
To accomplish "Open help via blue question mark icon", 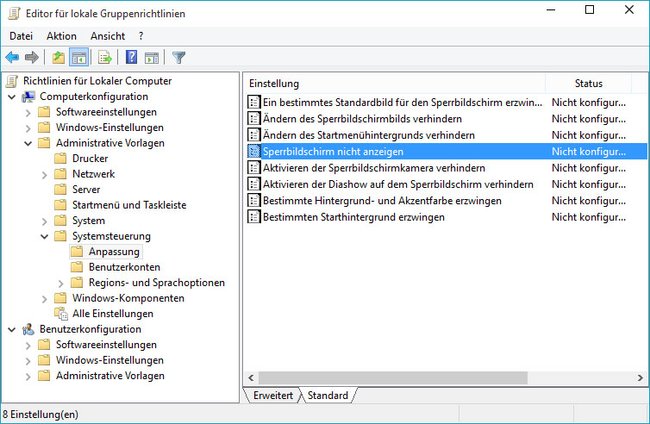I will [x=131, y=57].
